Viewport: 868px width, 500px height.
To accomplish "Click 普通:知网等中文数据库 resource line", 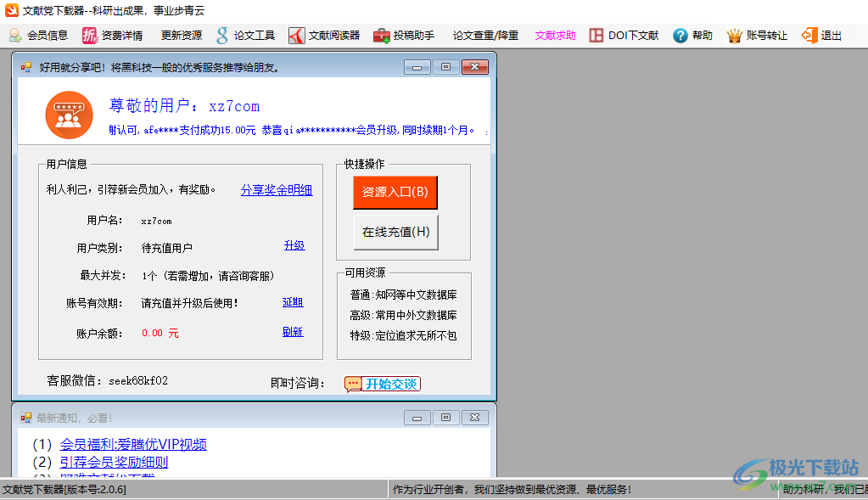I will [404, 295].
